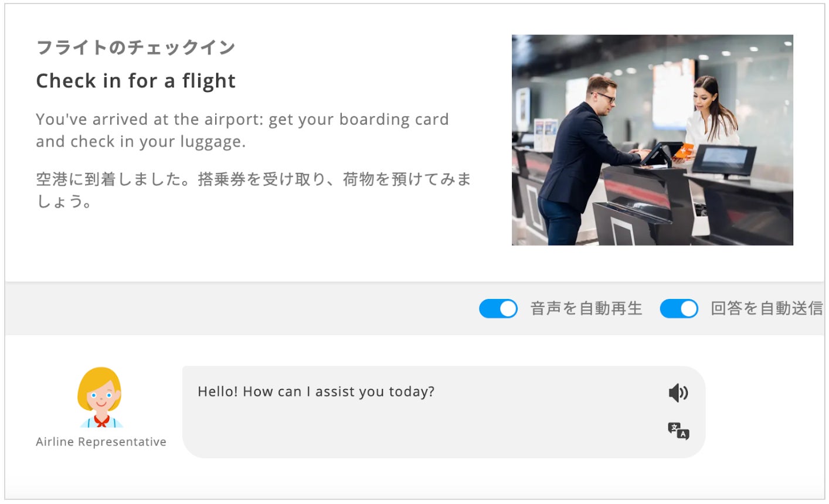Toggle the 回答を自動送信 switch
Viewport: 829px width, 504px height.
[678, 309]
